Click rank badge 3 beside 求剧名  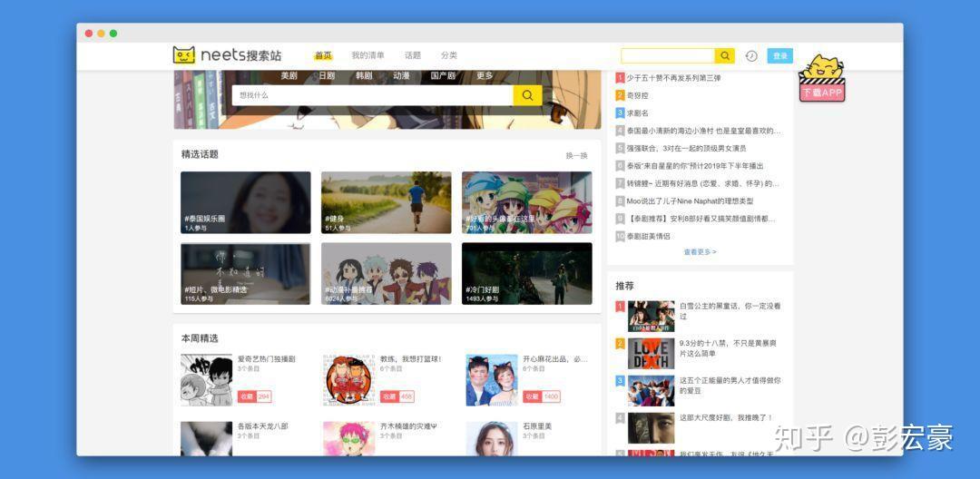(620, 113)
